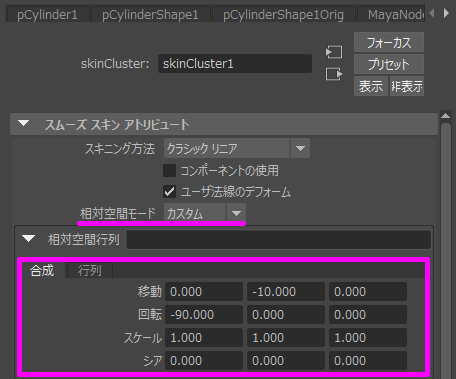Click the left tab scroll arrow
Screen dimensions: 456x379
click(432, 13)
